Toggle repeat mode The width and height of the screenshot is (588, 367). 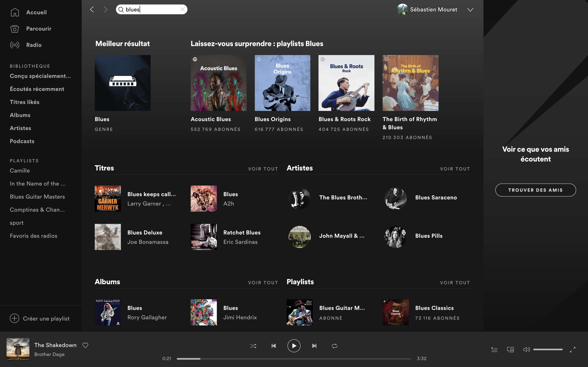335,346
